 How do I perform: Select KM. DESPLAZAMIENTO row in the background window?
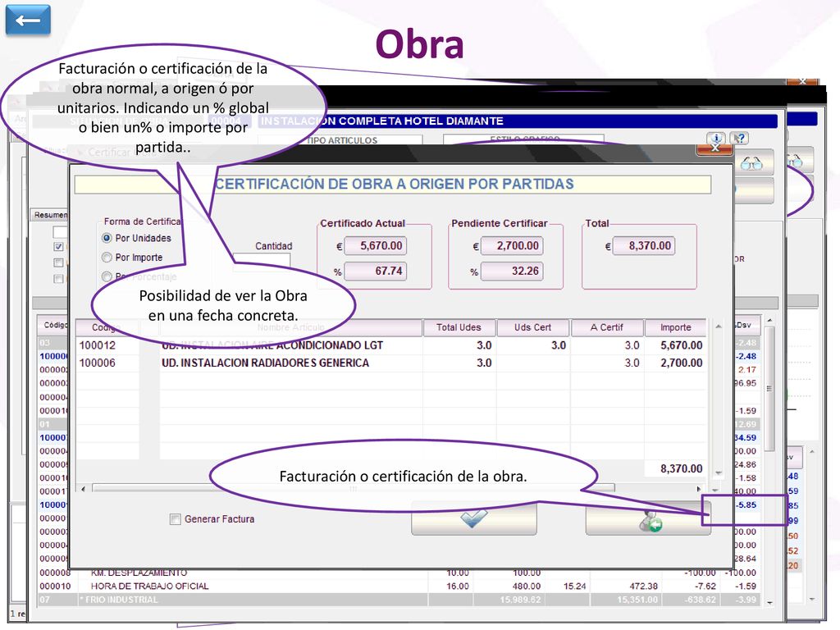139,573
